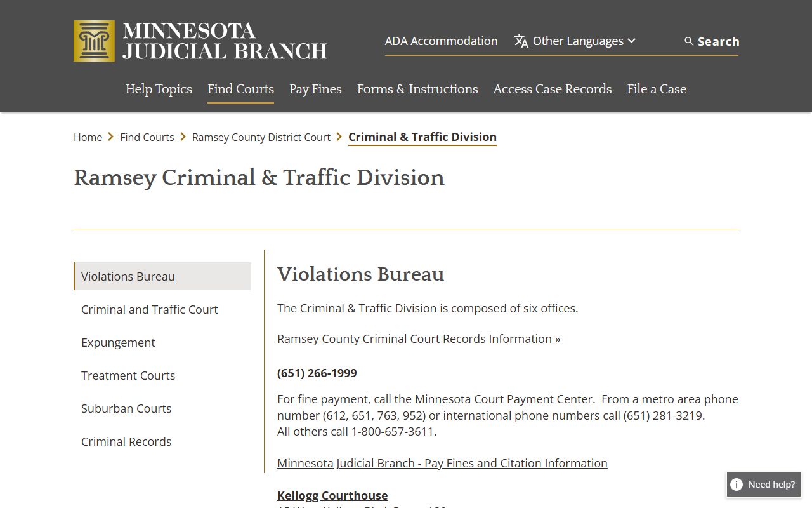Click the text 'All others call 1-800-657-3611.'

(357, 432)
